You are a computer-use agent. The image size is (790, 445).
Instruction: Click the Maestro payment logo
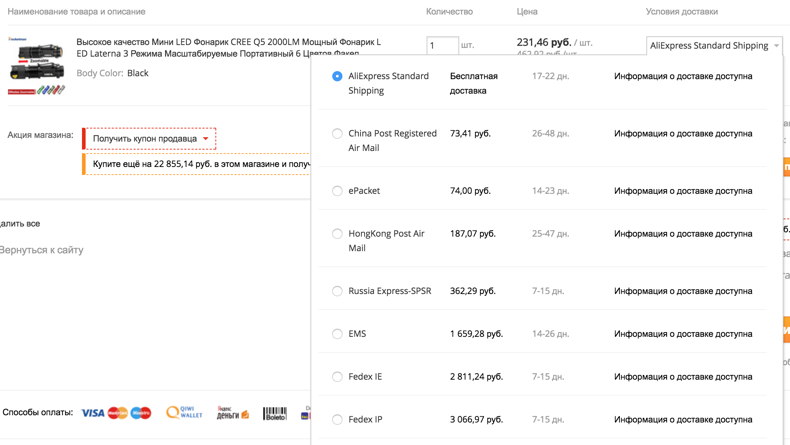pyautogui.click(x=141, y=413)
